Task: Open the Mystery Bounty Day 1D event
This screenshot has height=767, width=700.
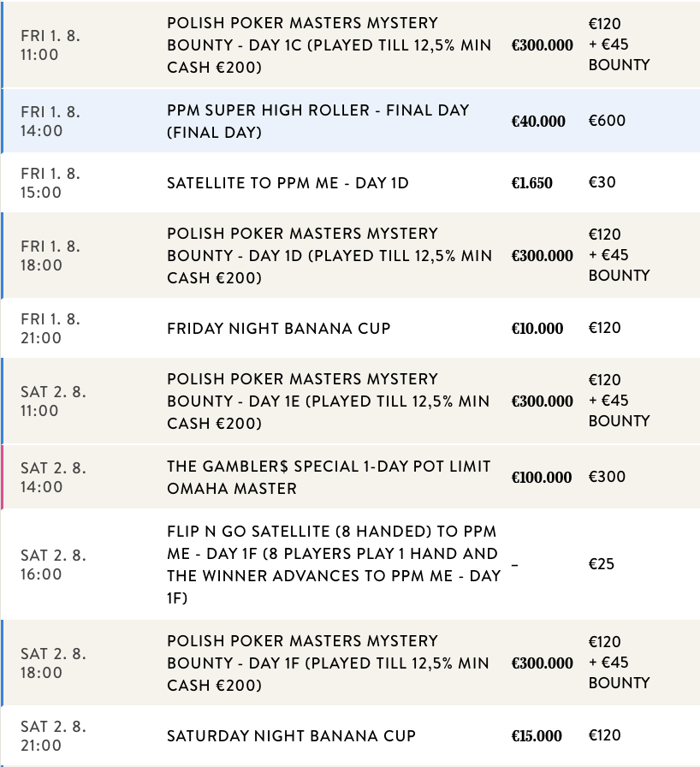Action: (x=329, y=255)
